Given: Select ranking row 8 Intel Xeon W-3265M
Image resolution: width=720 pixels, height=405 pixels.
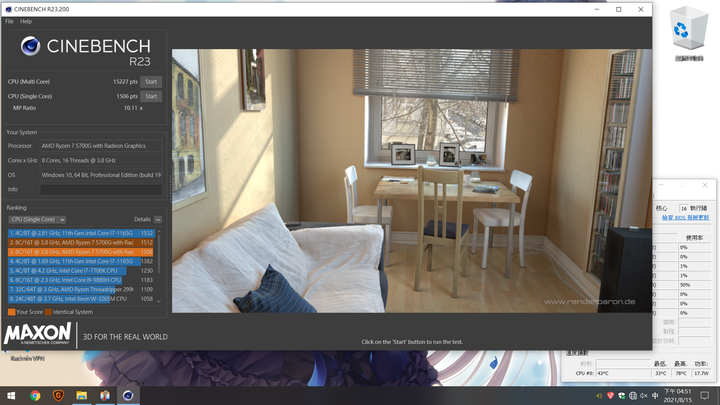Looking at the screenshot, I should coord(81,299).
